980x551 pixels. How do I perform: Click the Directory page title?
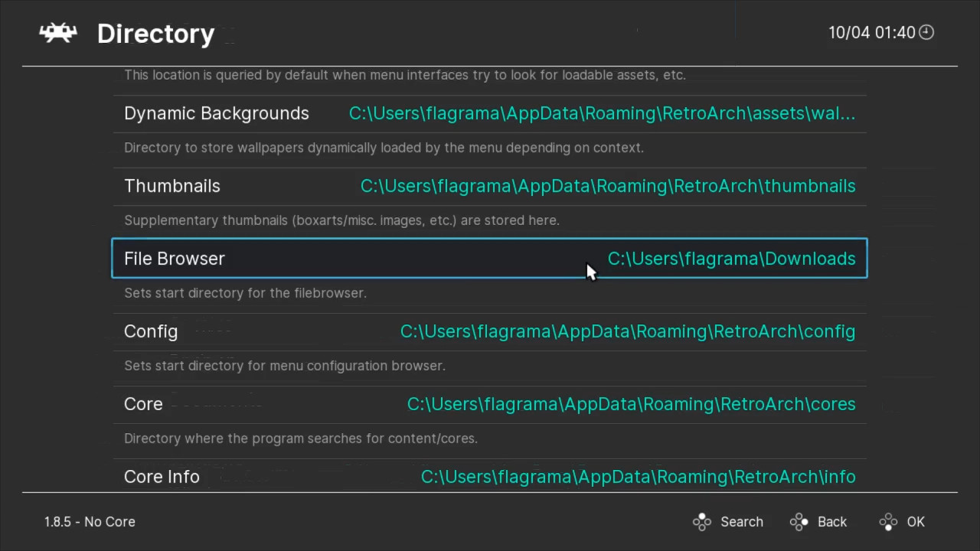pos(155,34)
